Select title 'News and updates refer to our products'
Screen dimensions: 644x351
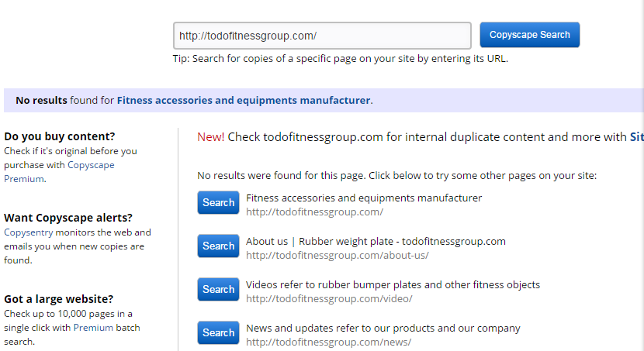383,329
